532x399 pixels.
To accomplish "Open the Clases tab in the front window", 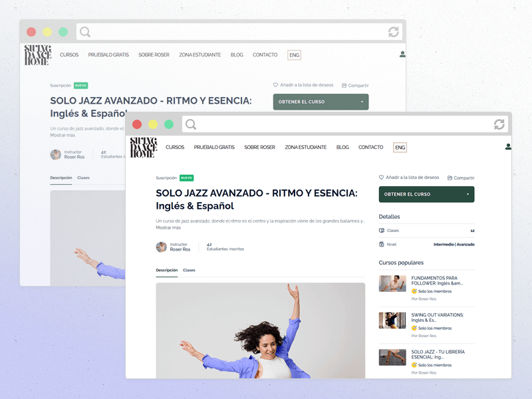I will (189, 270).
